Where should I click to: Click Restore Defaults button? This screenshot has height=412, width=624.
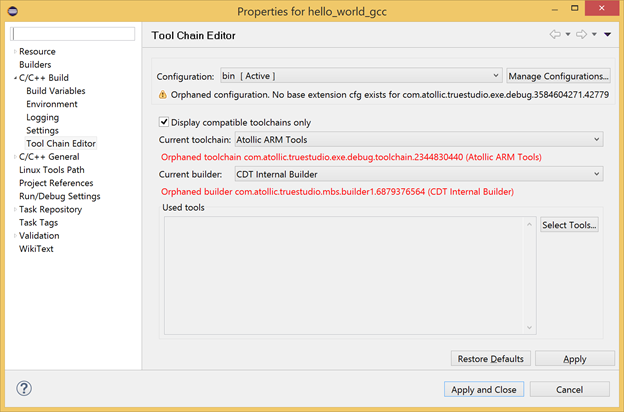490,359
